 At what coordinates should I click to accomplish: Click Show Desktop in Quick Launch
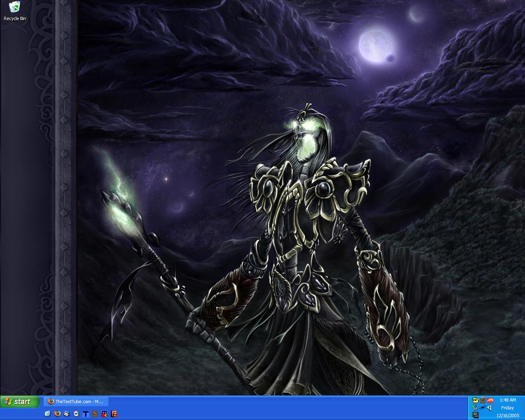tap(48, 414)
